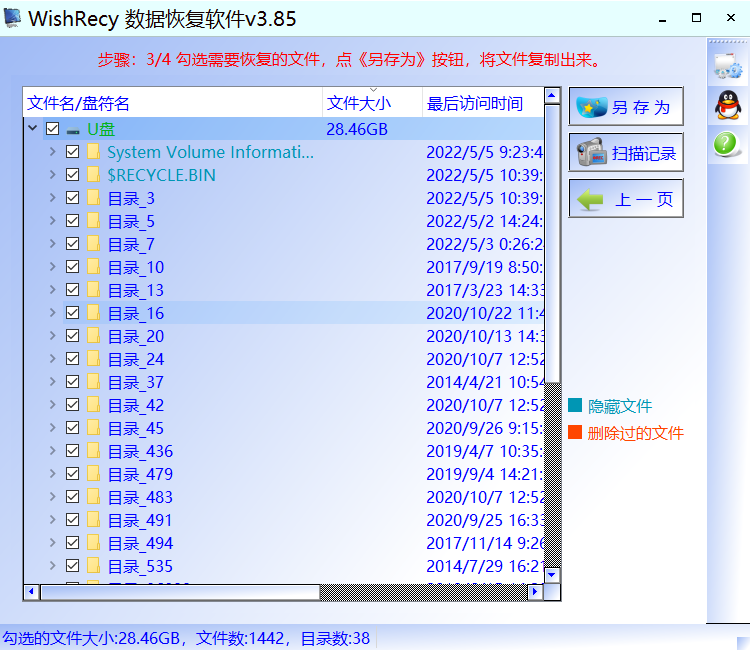Click horizontal scrollbar left arrow
Screen dimensions: 750x650
click(x=31, y=592)
